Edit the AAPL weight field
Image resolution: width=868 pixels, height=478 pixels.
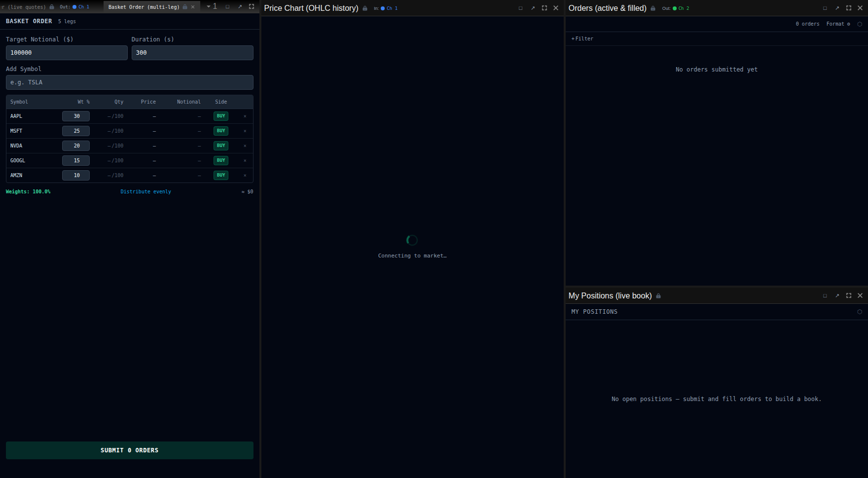click(76, 116)
